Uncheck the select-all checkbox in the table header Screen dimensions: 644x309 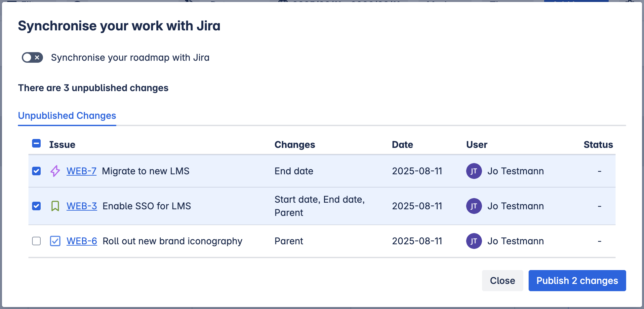(x=36, y=143)
